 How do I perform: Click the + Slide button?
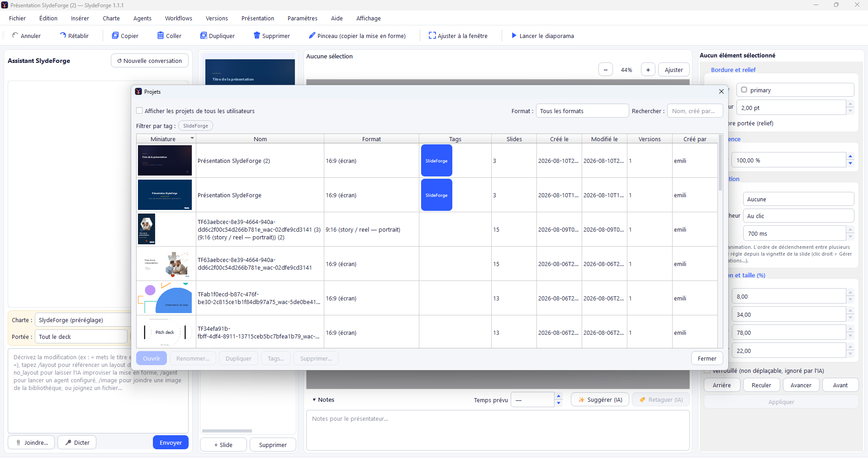223,445
